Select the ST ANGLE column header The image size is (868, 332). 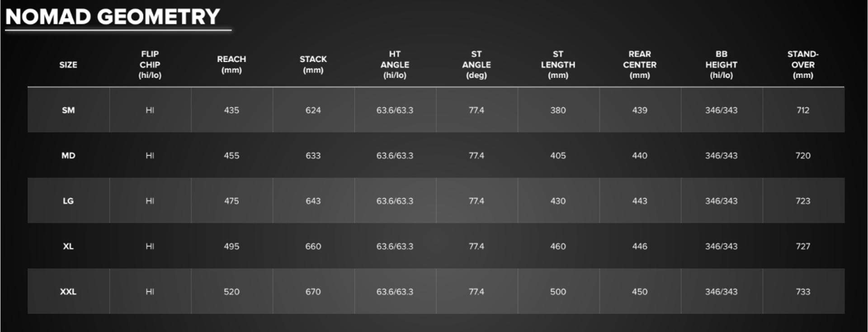(x=476, y=65)
